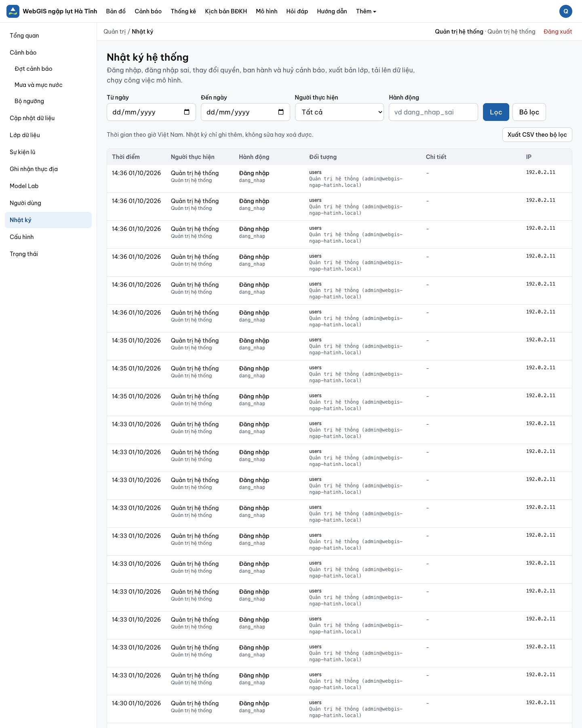Open the Bản đồ menu
Viewport: 582px width, 728px height.
116,11
